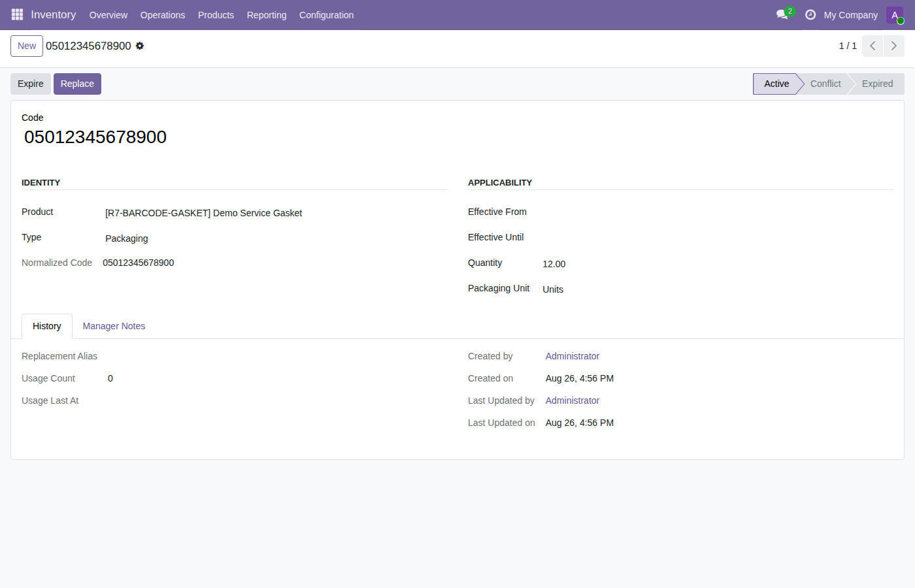Open the Products menu
This screenshot has height=588, width=915.
pos(216,15)
